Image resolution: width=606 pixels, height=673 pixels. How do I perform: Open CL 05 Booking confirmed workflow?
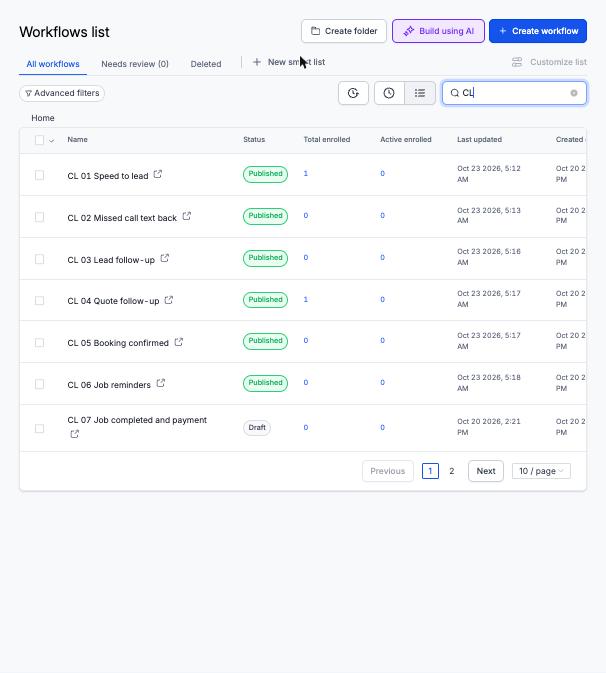(x=118, y=343)
